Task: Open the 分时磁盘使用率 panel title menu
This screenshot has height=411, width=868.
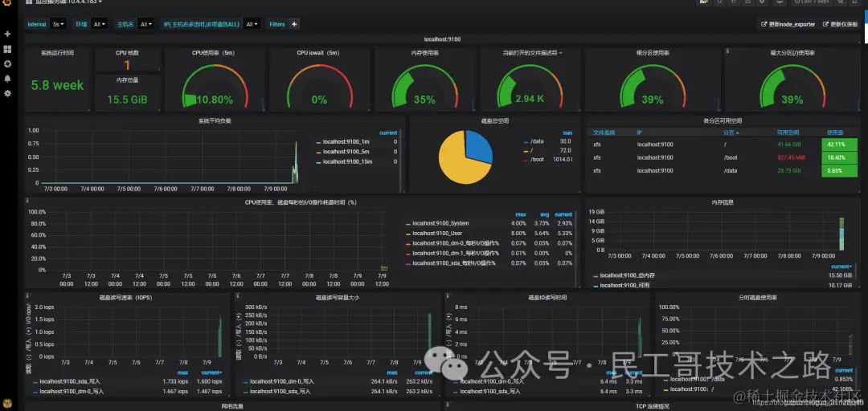Action: click(x=758, y=298)
